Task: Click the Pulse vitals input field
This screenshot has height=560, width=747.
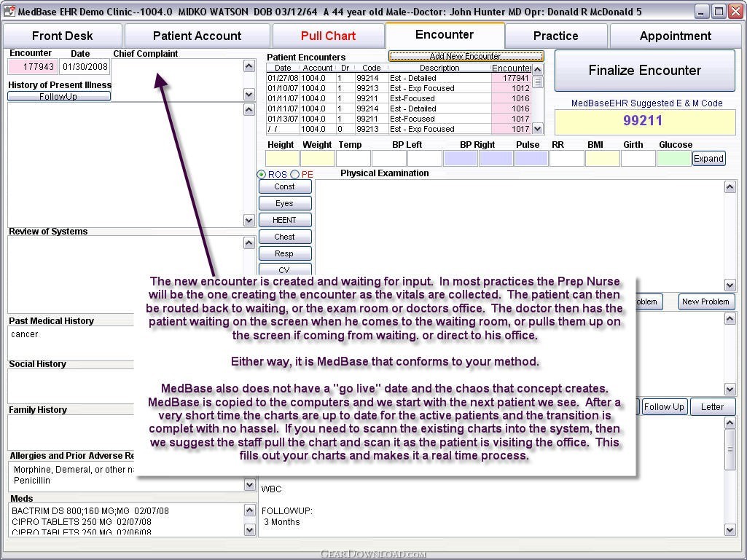Action: (531, 159)
